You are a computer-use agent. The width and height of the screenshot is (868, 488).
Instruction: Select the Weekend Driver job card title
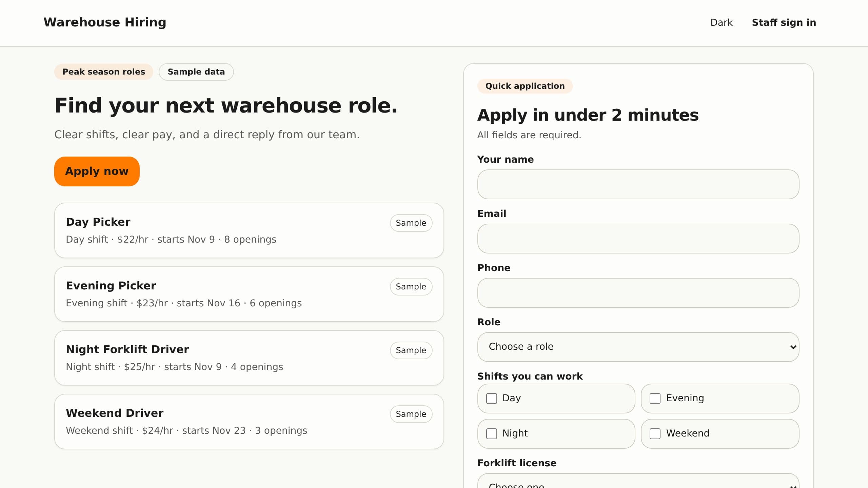point(115,413)
